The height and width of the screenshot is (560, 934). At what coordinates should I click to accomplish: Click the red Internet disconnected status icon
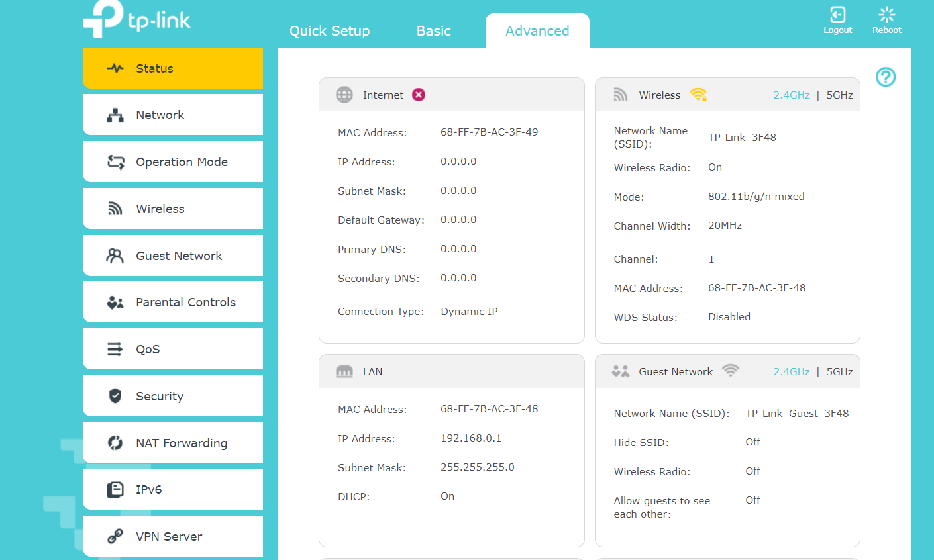coord(419,95)
